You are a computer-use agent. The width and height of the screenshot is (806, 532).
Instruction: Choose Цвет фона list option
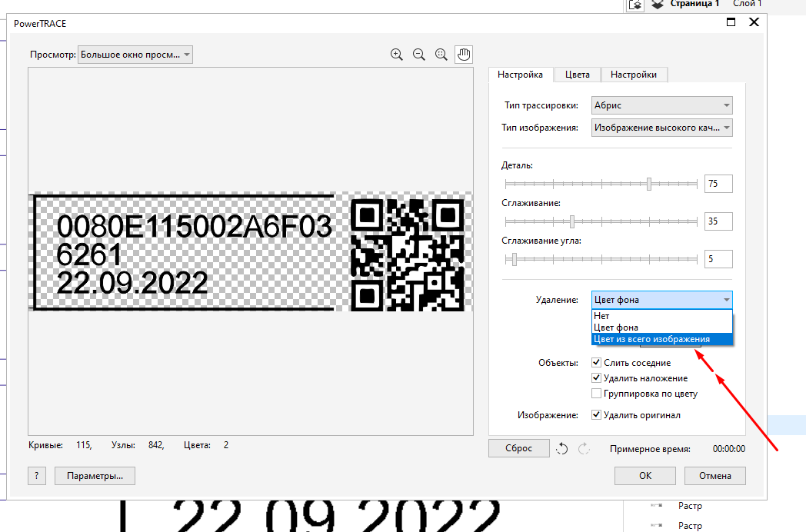tap(662, 328)
